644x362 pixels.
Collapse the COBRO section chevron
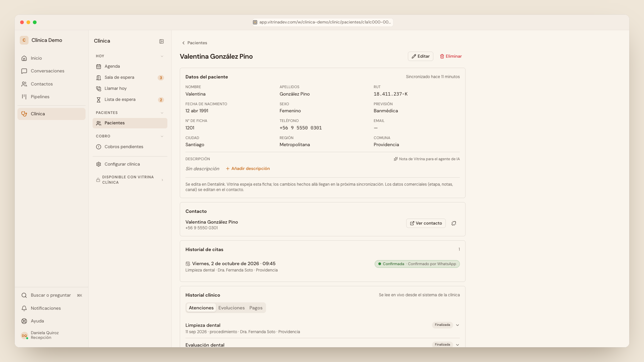click(162, 136)
